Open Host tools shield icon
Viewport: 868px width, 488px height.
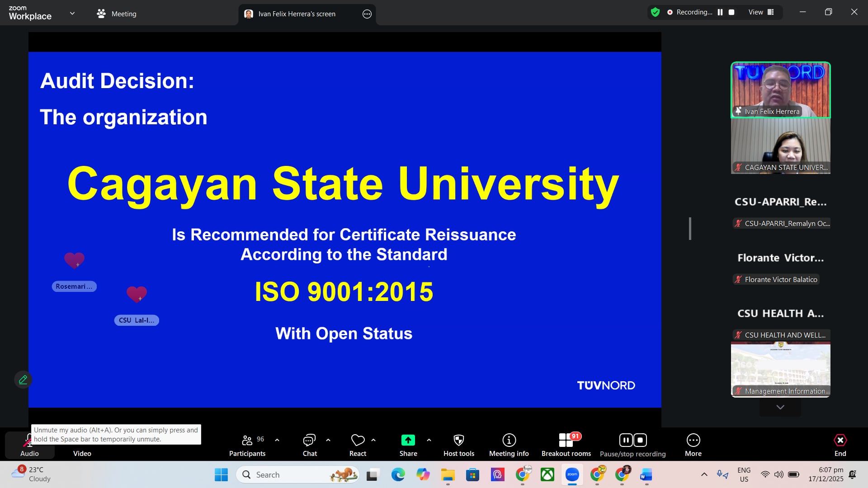click(458, 440)
